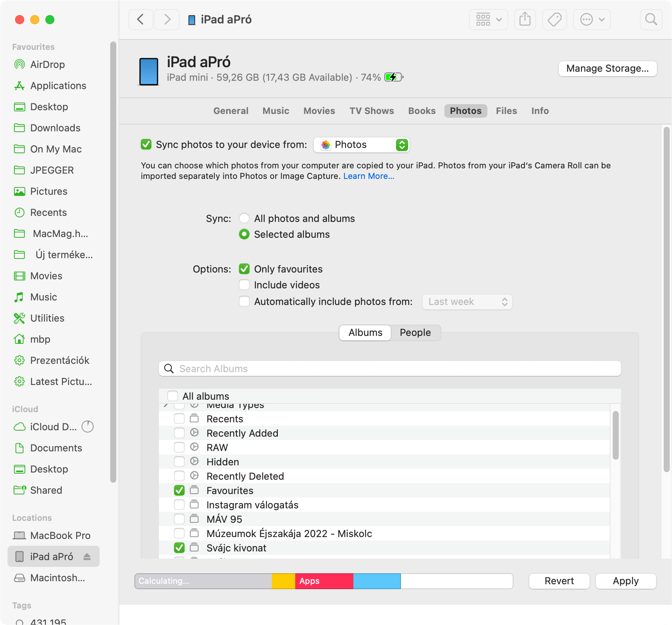The height and width of the screenshot is (625, 672).
Task: Open the share icon in toolbar
Action: click(525, 20)
